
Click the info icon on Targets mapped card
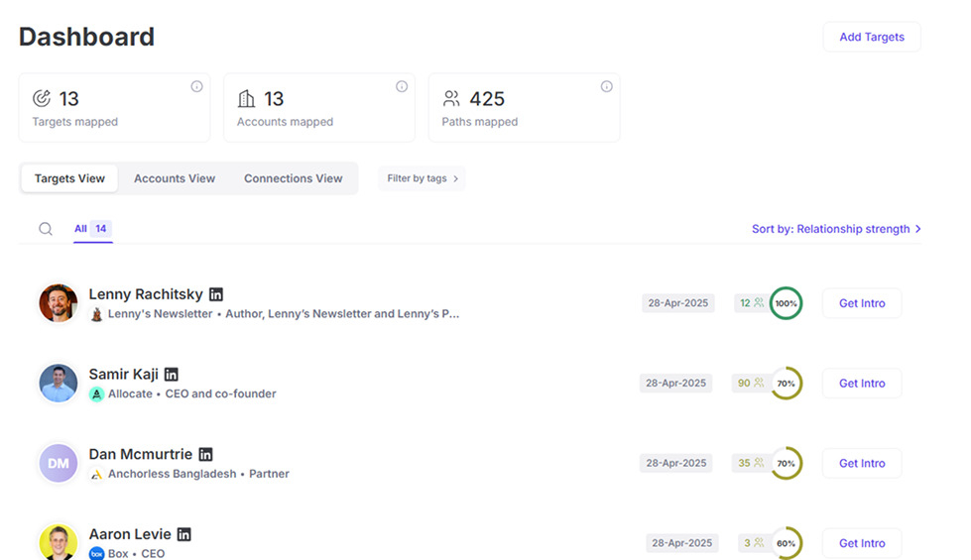pos(196,86)
